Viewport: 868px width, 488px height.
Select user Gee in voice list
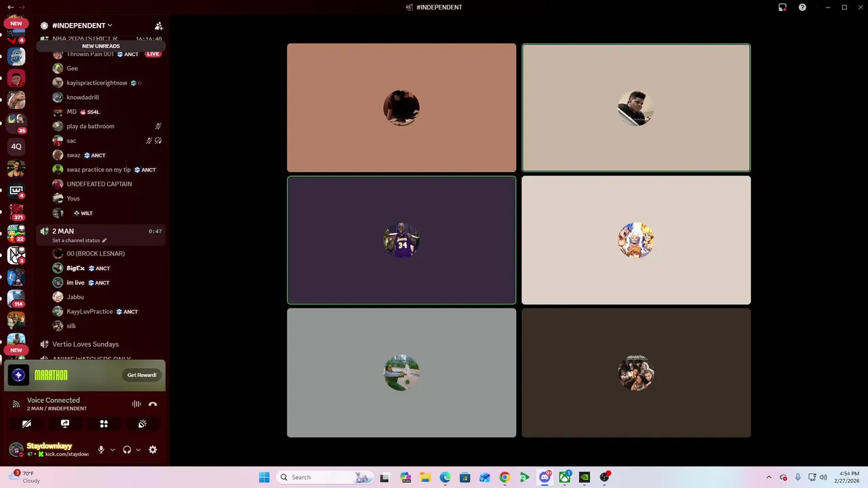(x=72, y=68)
